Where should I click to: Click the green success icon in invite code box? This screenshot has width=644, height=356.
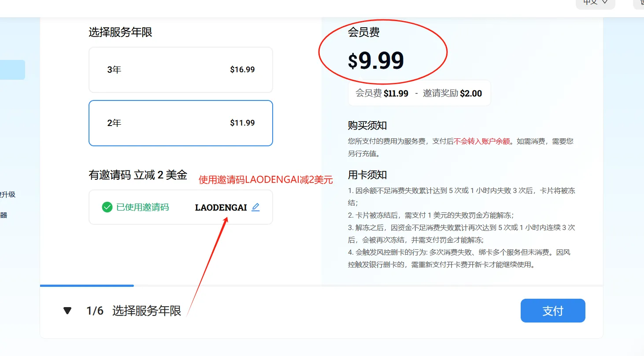[x=107, y=207]
